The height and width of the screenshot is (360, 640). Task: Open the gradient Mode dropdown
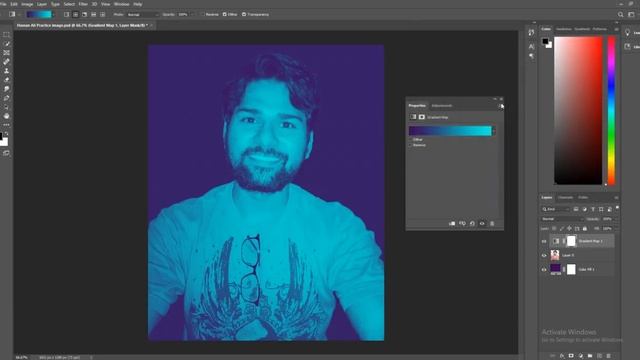point(142,14)
